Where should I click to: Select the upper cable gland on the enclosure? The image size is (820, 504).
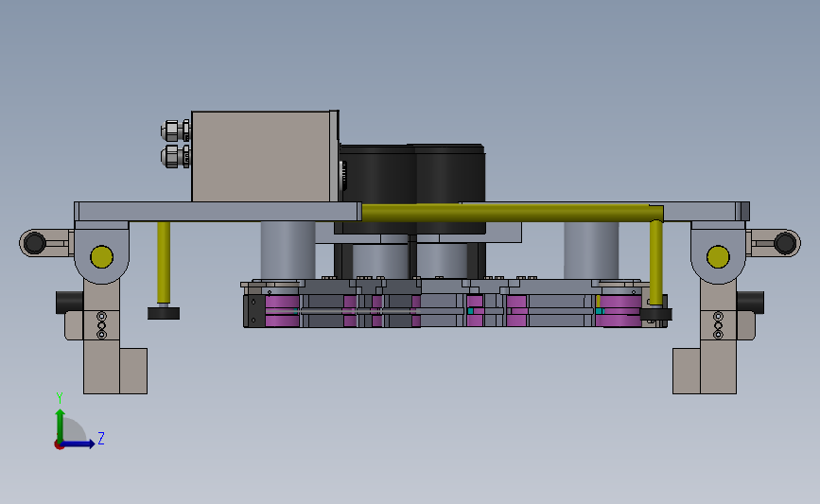(176, 130)
